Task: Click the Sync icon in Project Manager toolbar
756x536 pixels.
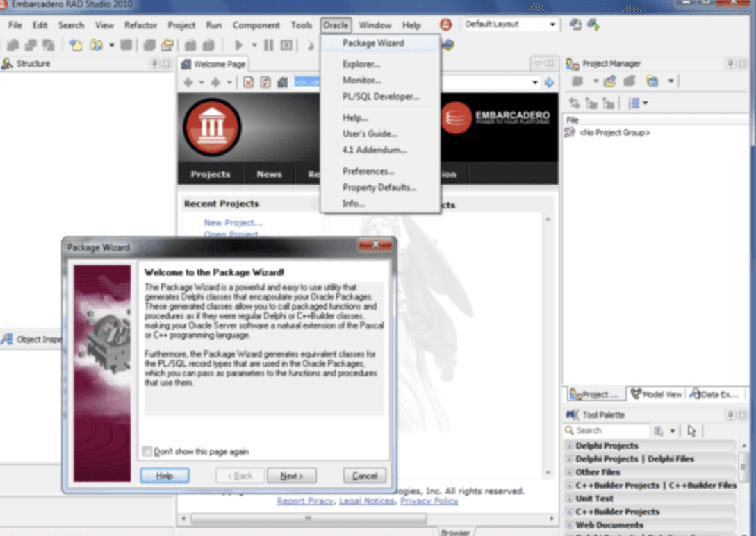Action: coord(574,103)
